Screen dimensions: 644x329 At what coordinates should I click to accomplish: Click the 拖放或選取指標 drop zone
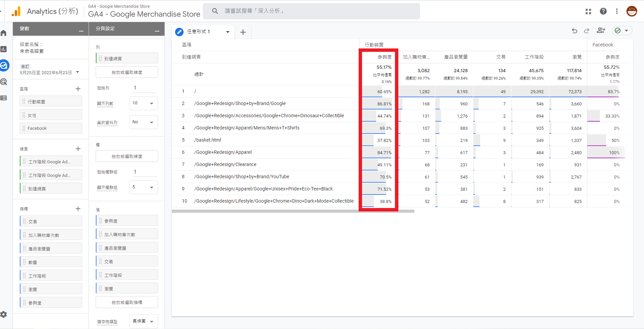tap(127, 302)
